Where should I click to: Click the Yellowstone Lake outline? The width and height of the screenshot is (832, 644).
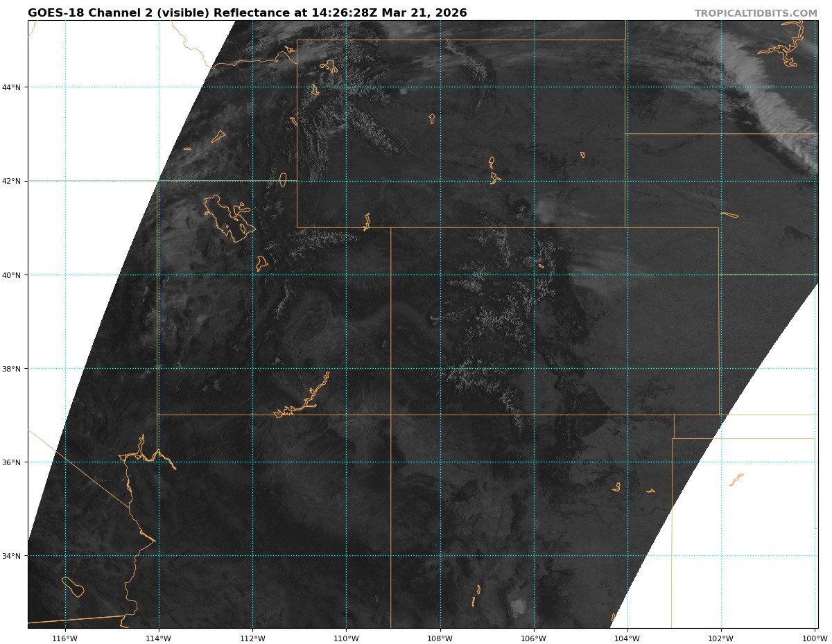pyautogui.click(x=329, y=67)
